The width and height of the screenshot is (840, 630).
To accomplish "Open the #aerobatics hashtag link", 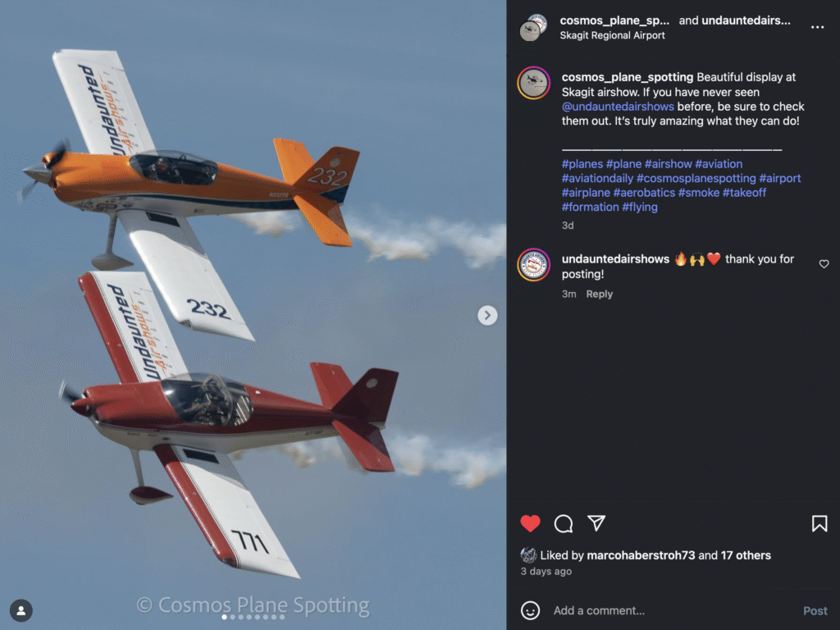I will click(x=643, y=193).
